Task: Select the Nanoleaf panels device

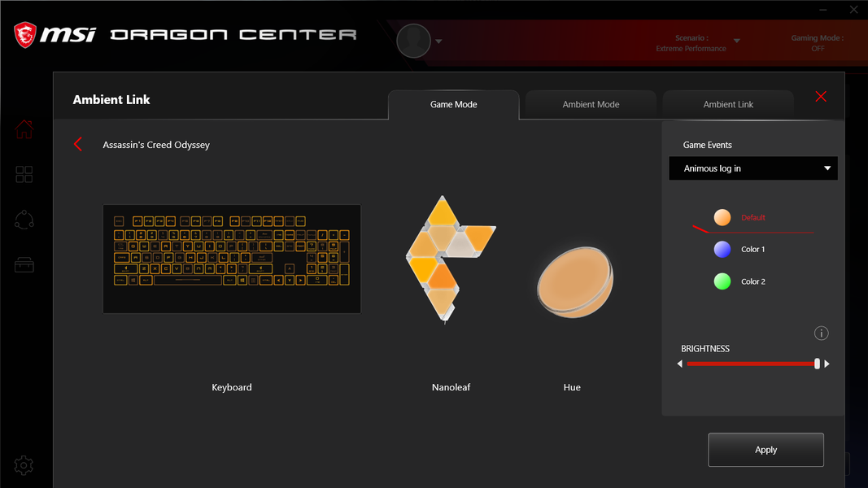Action: click(450, 259)
